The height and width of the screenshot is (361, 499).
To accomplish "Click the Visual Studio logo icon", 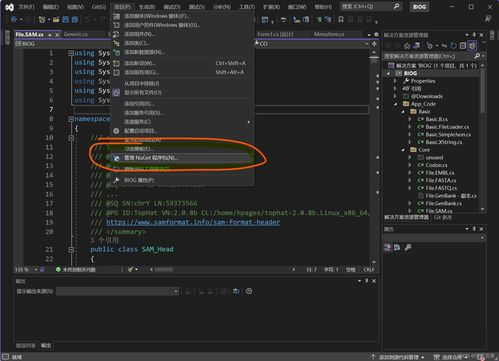I will coord(10,7).
